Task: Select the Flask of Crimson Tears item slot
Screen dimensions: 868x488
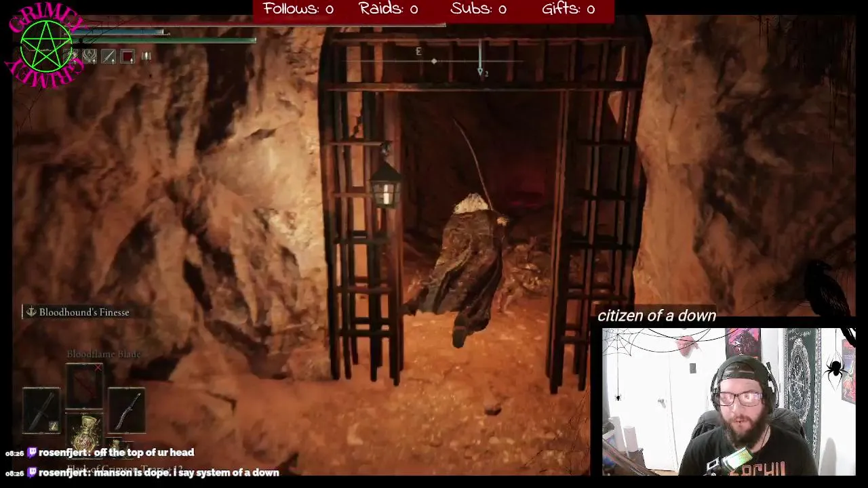Action: click(x=85, y=434)
